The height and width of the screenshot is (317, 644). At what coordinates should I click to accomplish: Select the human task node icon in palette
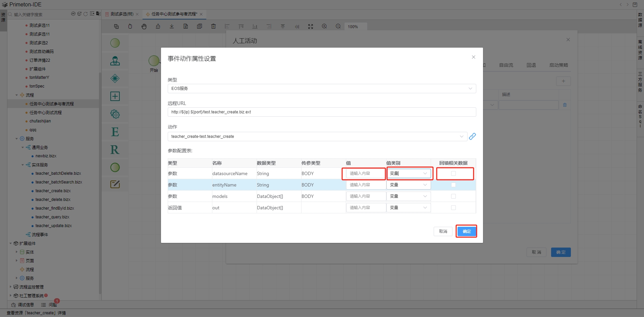(x=115, y=61)
